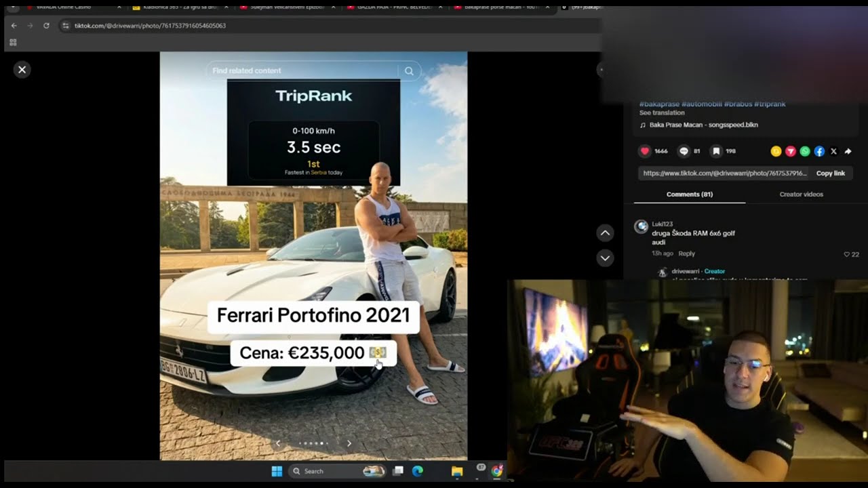Go forward in the browser
The image size is (868, 488).
30,26
